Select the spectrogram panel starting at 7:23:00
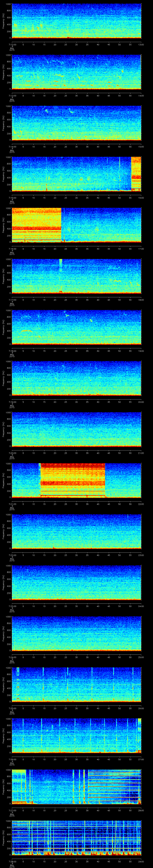 coord(76,583)
